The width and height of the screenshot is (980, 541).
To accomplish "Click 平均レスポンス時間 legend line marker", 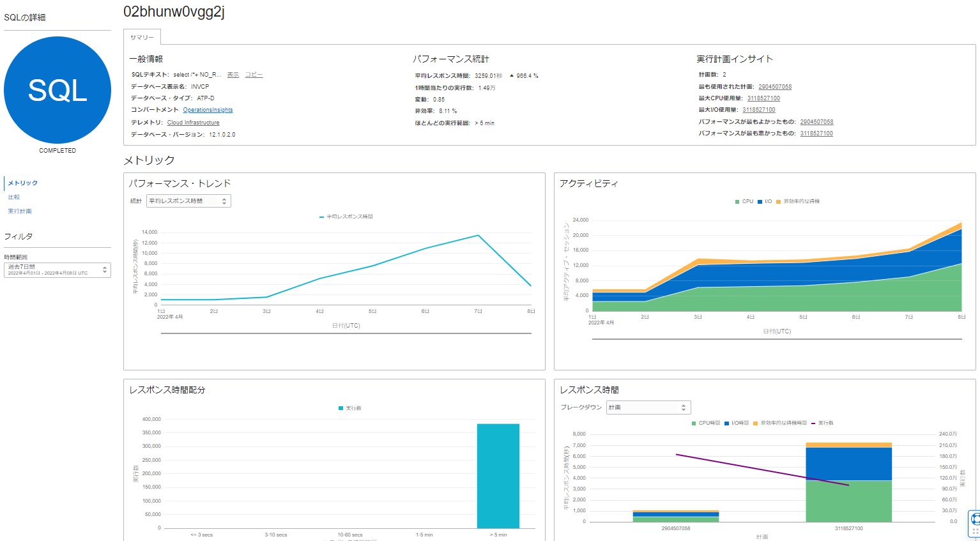I will point(322,217).
